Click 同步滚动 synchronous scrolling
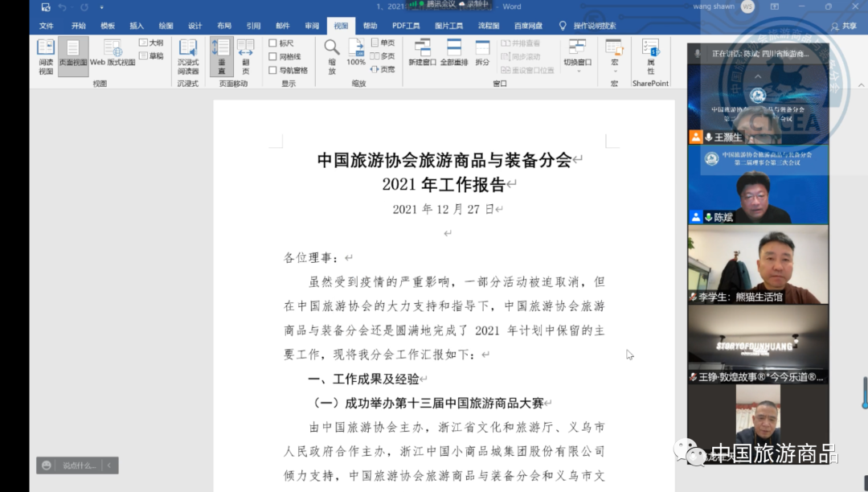 point(520,56)
